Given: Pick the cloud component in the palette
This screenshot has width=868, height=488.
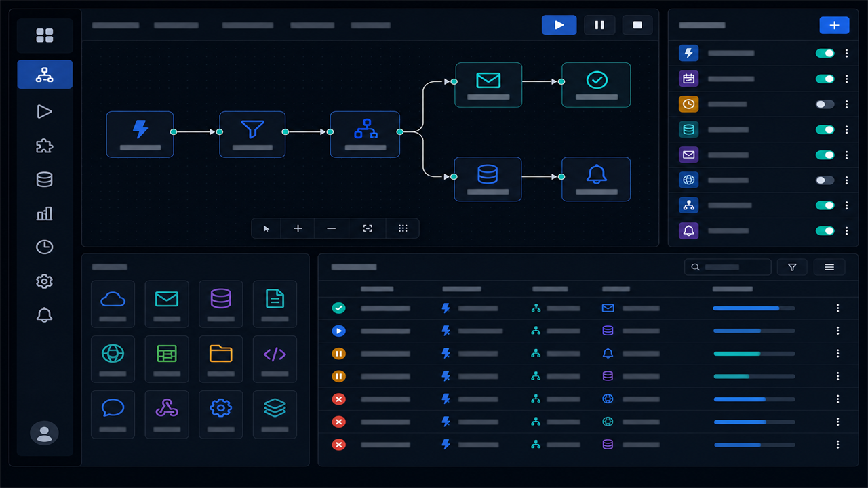Looking at the screenshot, I should click(x=113, y=304).
